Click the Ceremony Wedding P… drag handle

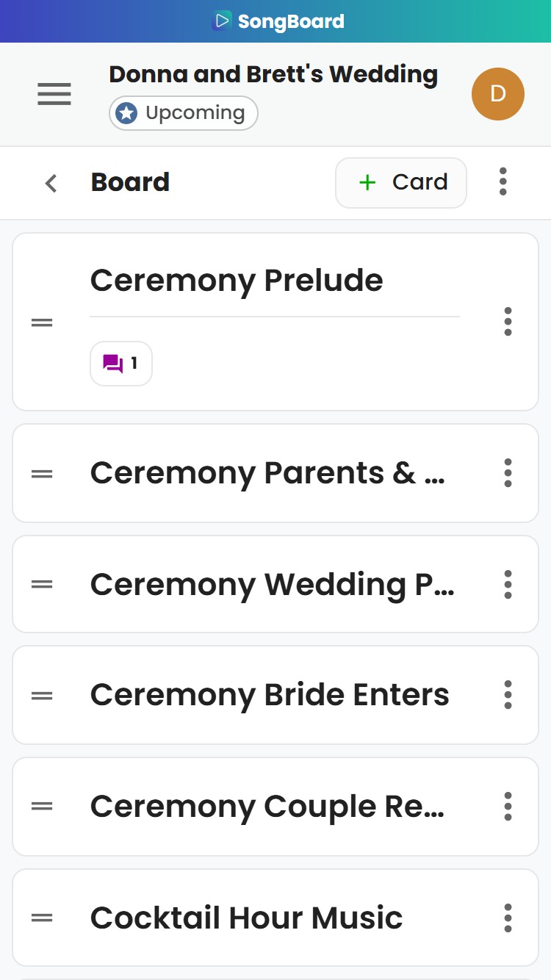42,584
